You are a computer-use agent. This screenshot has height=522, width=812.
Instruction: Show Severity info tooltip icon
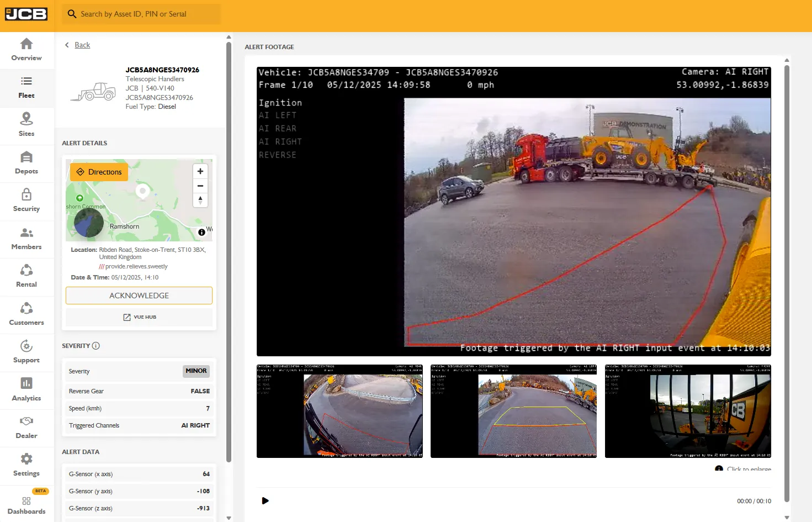click(x=96, y=346)
